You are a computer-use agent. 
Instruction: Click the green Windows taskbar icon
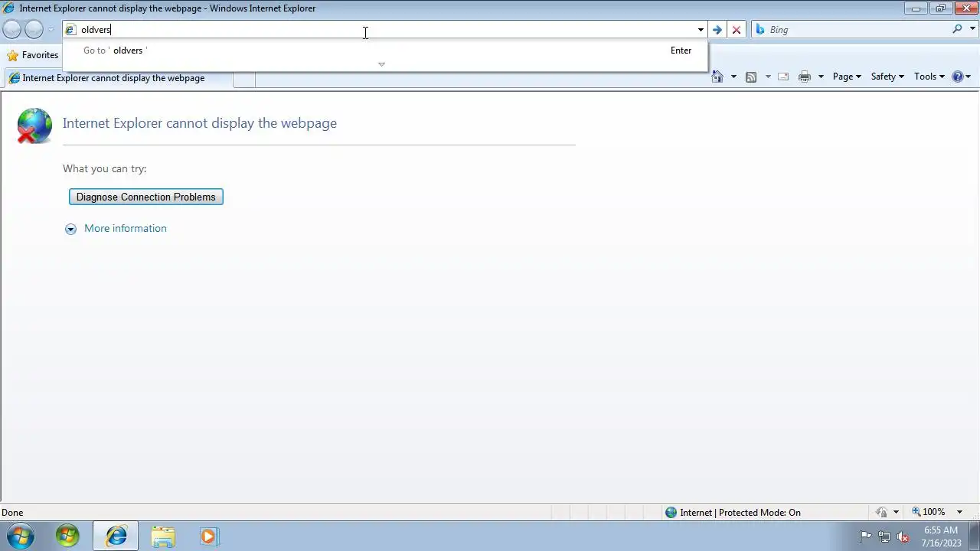pos(67,536)
